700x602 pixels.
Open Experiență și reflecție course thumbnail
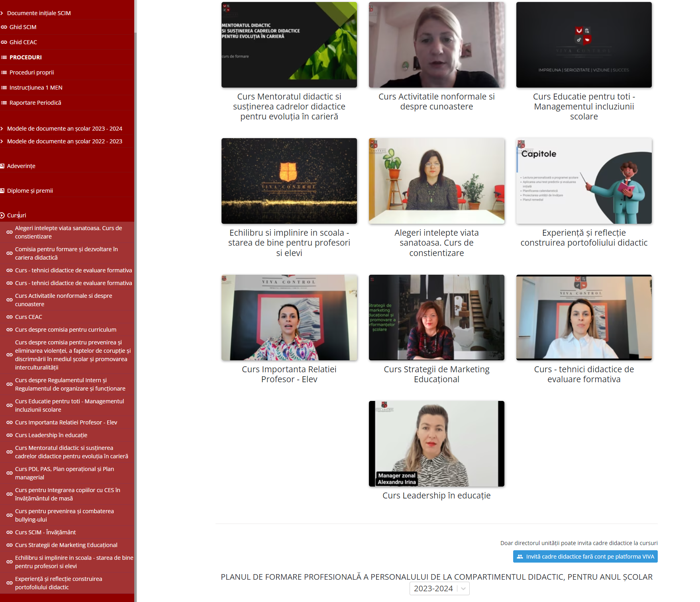tap(584, 181)
